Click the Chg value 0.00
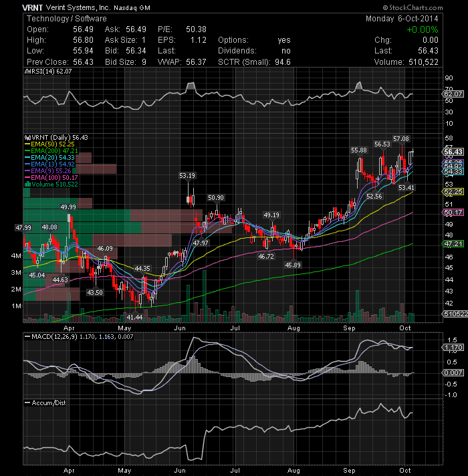Image resolution: width=468 pixels, height=476 pixels. (x=431, y=39)
